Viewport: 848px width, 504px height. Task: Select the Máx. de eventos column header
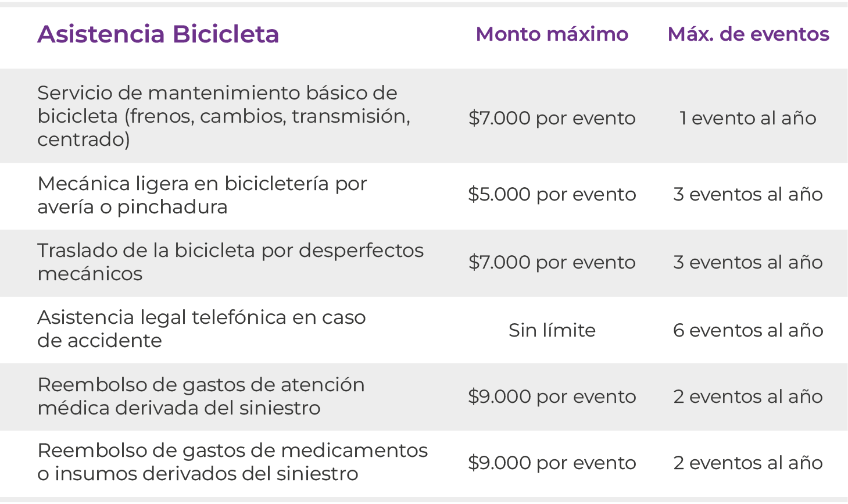pyautogui.click(x=748, y=34)
